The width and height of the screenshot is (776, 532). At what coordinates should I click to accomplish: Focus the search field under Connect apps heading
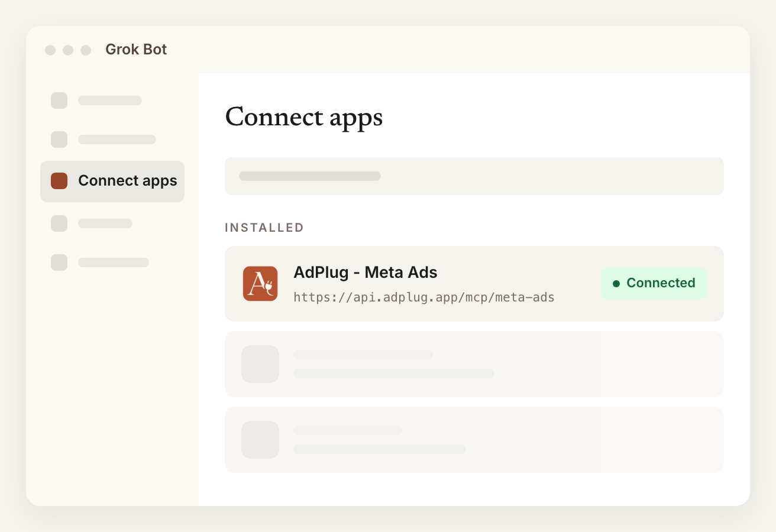point(474,176)
